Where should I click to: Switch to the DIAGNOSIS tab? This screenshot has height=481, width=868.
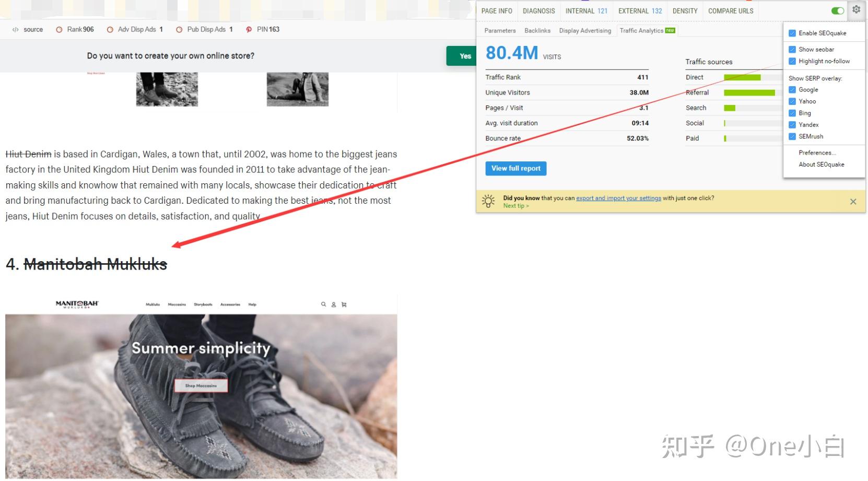click(539, 10)
